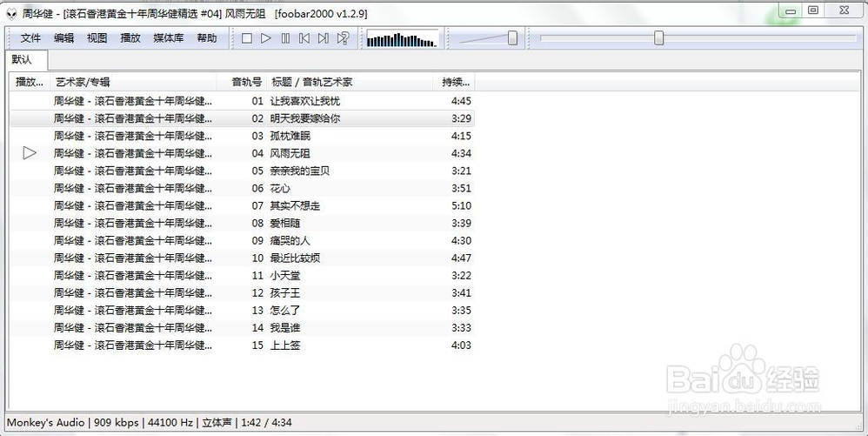Select track 05 亲亲我的宝贝
Image resolution: width=868 pixels, height=436 pixels.
pos(243,171)
